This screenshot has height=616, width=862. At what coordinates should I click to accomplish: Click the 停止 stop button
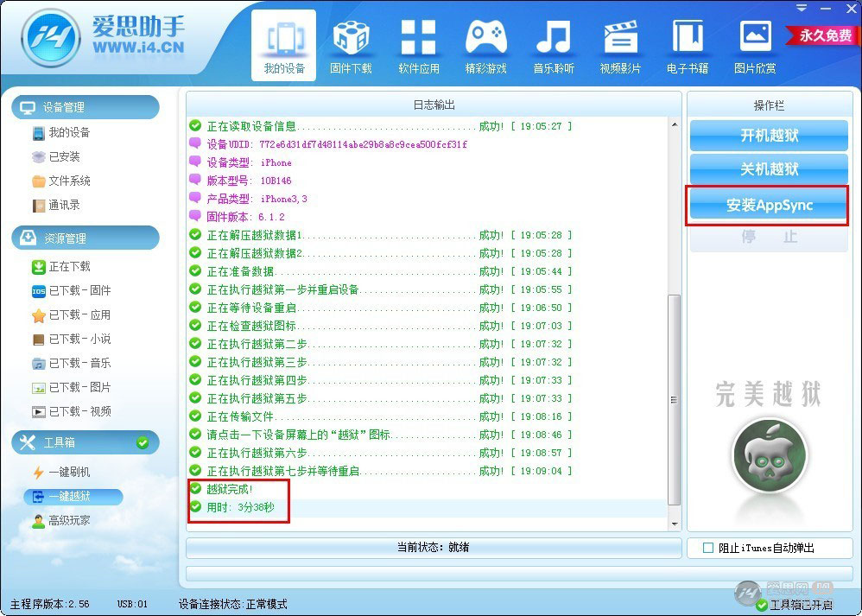pos(769,237)
